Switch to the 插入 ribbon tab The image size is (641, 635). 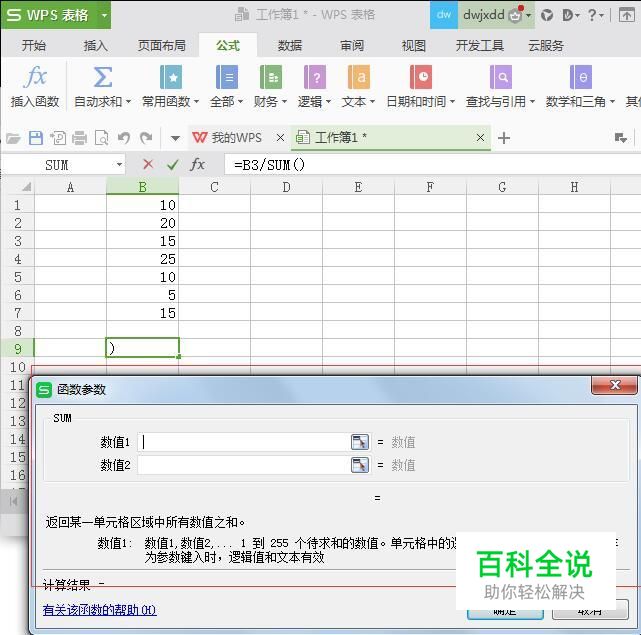coord(96,45)
